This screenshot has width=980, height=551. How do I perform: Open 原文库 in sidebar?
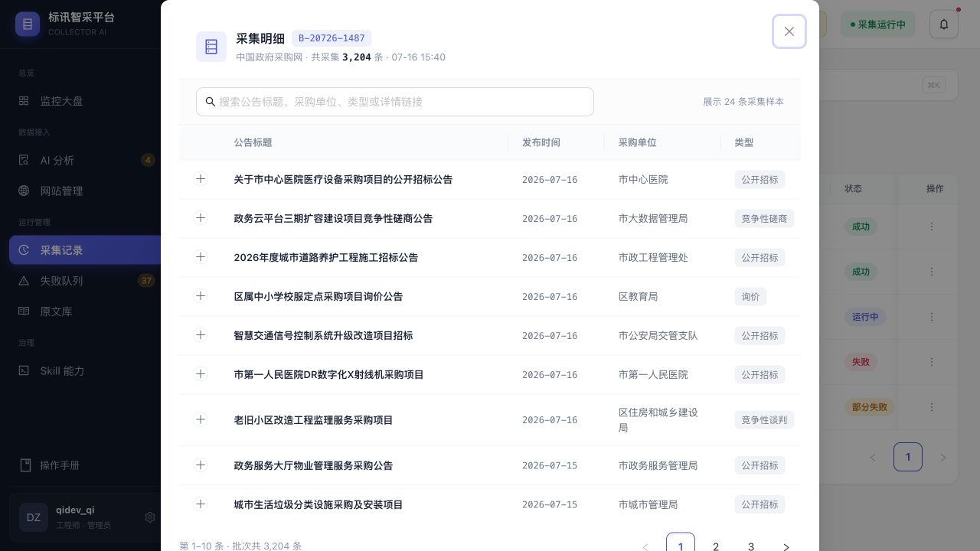point(85,311)
